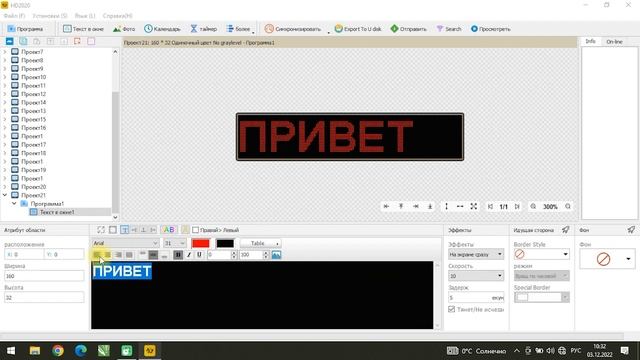Add a Text in window area
The height and width of the screenshot is (360, 640).
click(83, 29)
